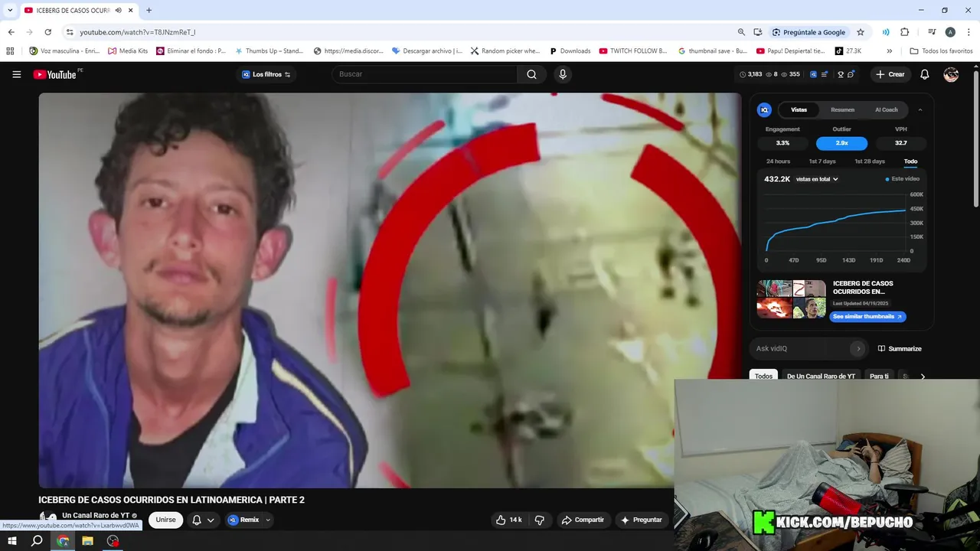Select the Para ti chip
980x551 pixels.
(879, 376)
